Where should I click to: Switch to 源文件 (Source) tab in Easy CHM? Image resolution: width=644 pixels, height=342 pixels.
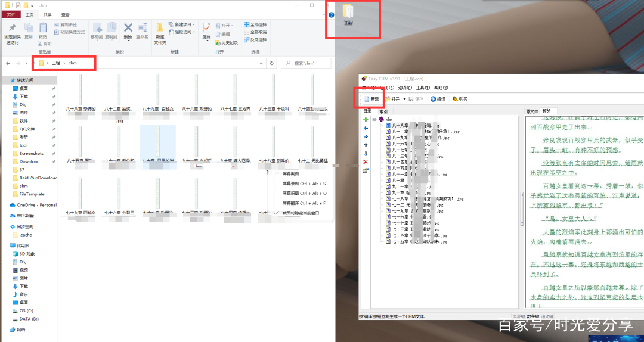(532, 111)
